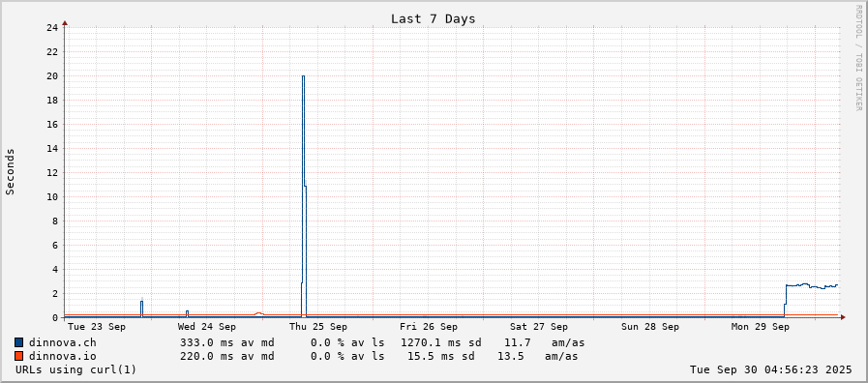
Task: Click the Tue 23 Sep axis label
Action: pyautogui.click(x=97, y=327)
